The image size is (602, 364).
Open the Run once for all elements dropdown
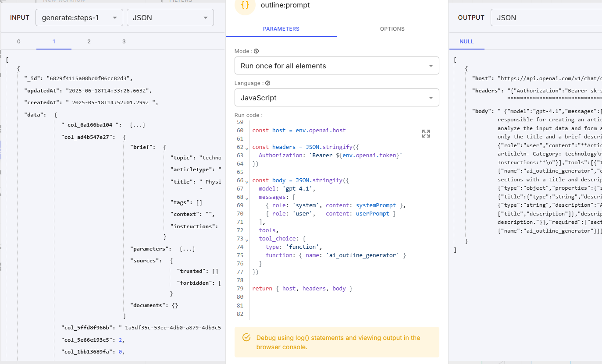tap(336, 66)
